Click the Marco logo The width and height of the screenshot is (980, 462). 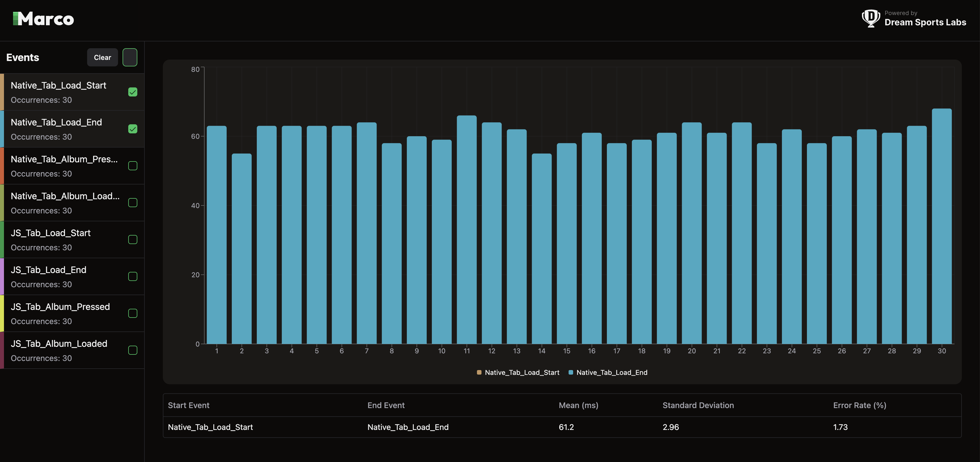point(43,19)
